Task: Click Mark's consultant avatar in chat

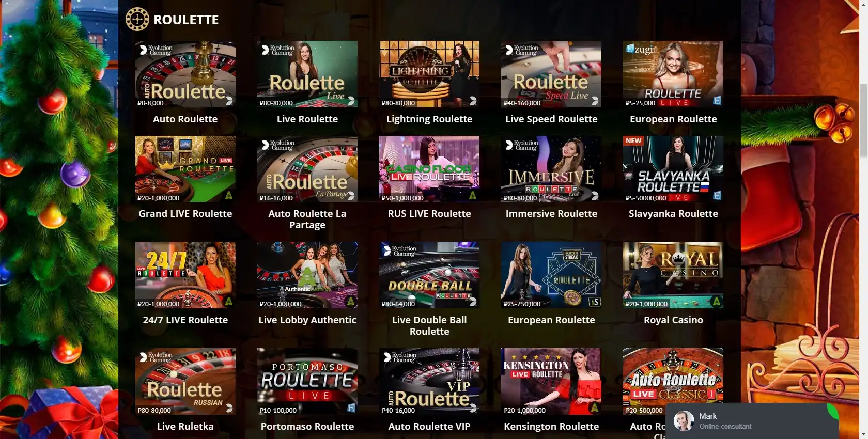Action: click(x=684, y=421)
